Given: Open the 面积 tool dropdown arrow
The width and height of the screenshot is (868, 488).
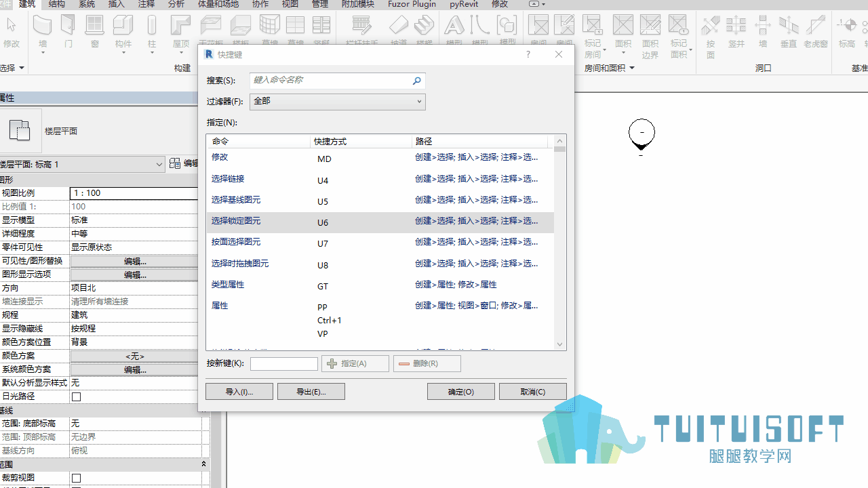Looking at the screenshot, I should click(623, 53).
